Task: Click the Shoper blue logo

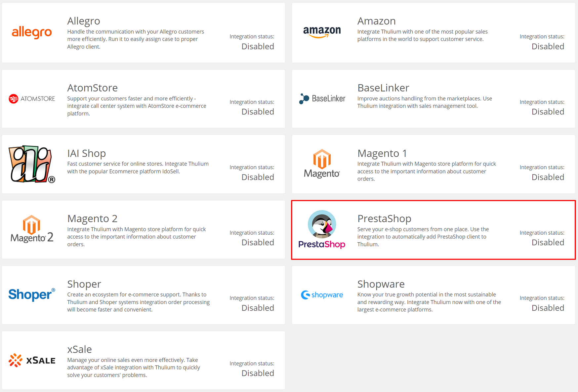Action: pos(32,294)
